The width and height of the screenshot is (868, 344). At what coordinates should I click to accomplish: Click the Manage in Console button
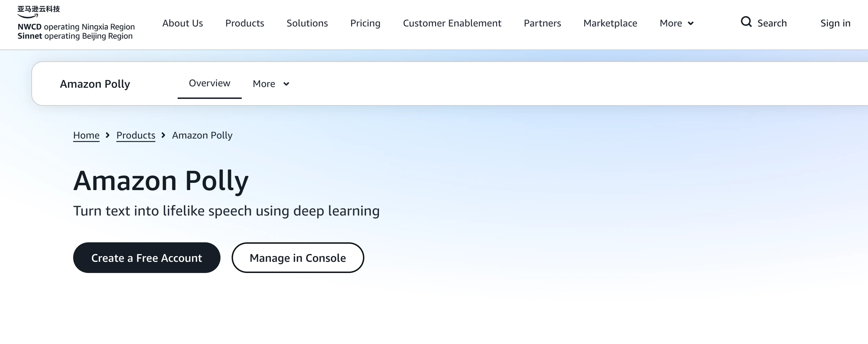click(298, 258)
